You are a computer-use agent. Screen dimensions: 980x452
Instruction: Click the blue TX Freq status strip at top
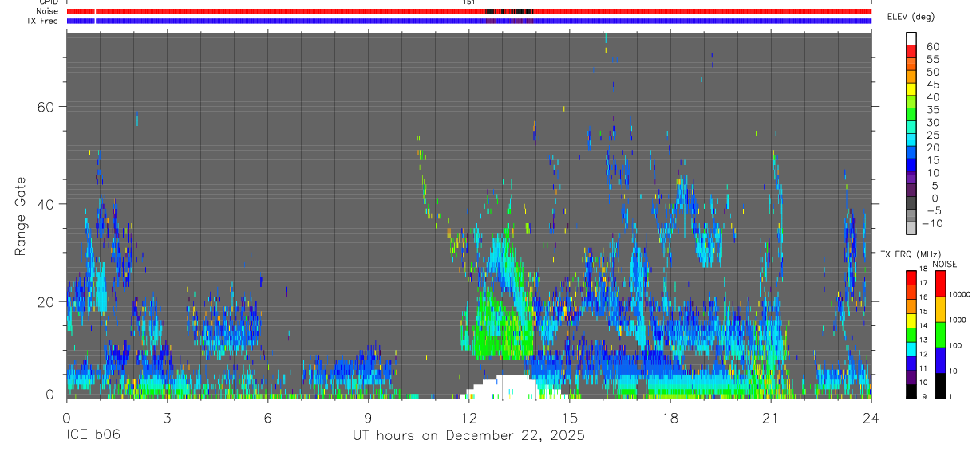click(468, 21)
